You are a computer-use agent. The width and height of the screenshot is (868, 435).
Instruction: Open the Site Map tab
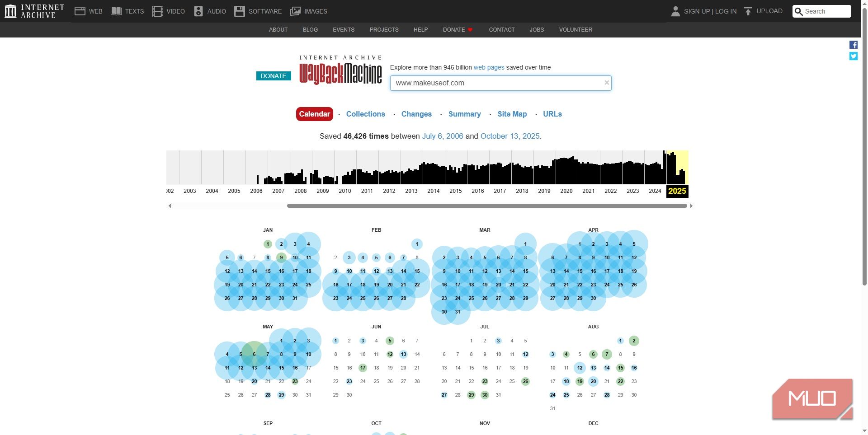click(x=512, y=114)
